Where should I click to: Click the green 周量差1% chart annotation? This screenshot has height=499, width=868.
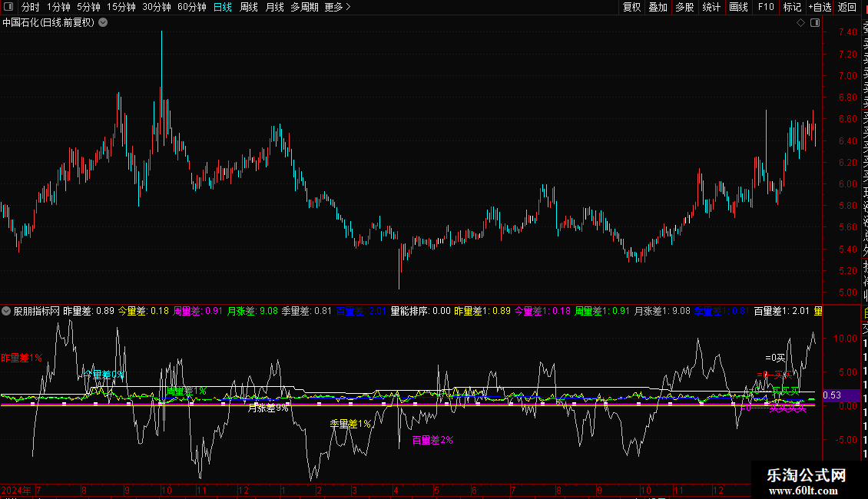click(x=187, y=391)
